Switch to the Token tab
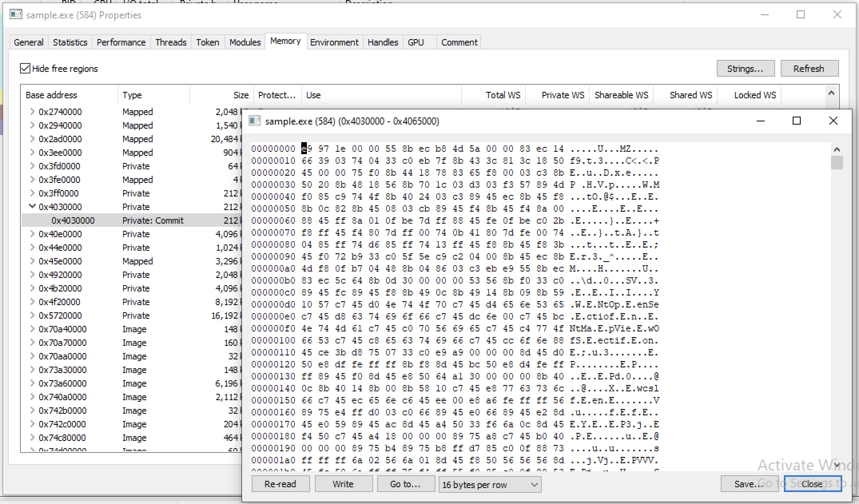Image resolution: width=859 pixels, height=504 pixels. (x=207, y=42)
